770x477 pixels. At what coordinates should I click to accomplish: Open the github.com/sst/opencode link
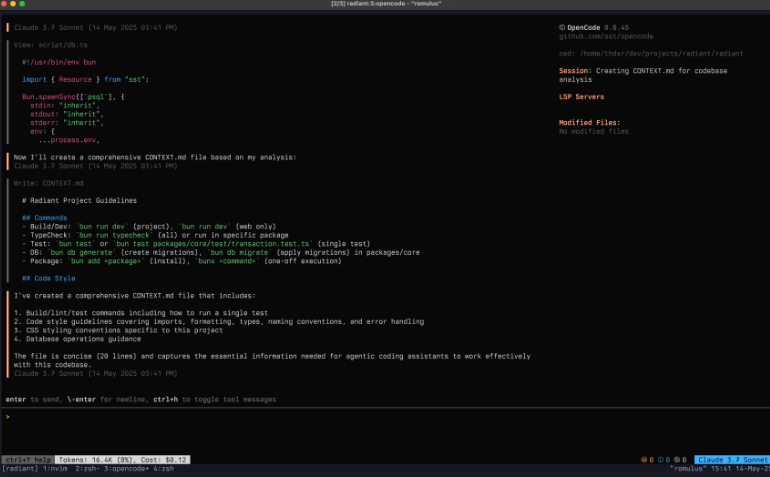(x=606, y=36)
